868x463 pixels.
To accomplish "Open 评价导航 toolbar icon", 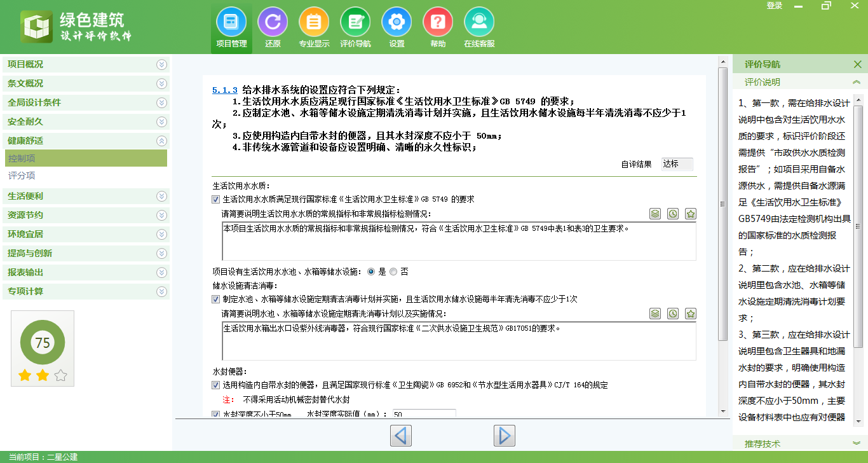I will (x=355, y=27).
